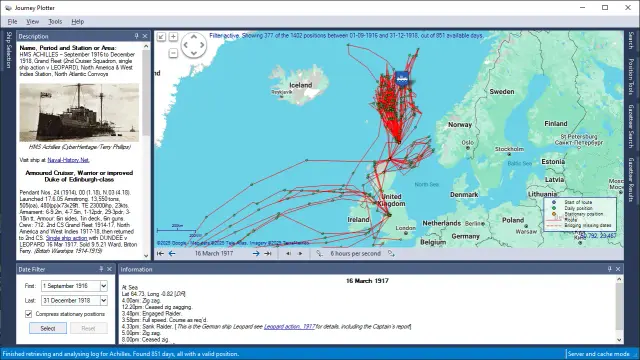The image size is (640, 360).
Task: Open the Help menu
Action: coord(78,22)
